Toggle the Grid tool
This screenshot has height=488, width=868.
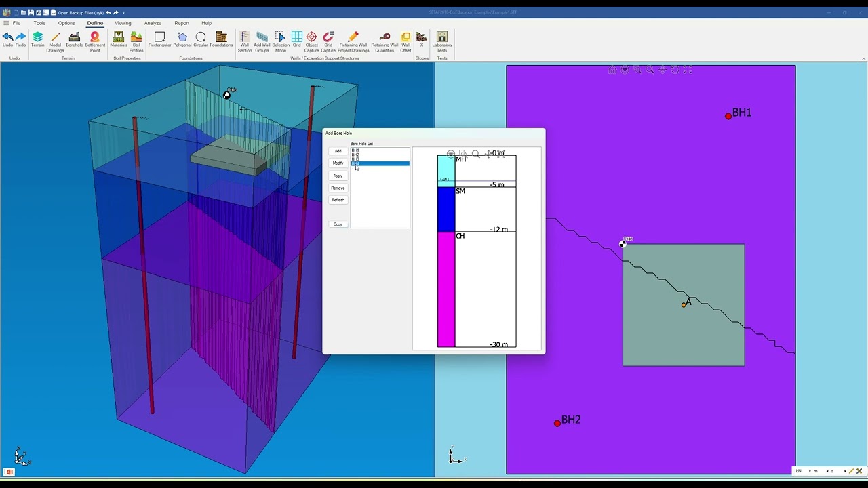(297, 40)
